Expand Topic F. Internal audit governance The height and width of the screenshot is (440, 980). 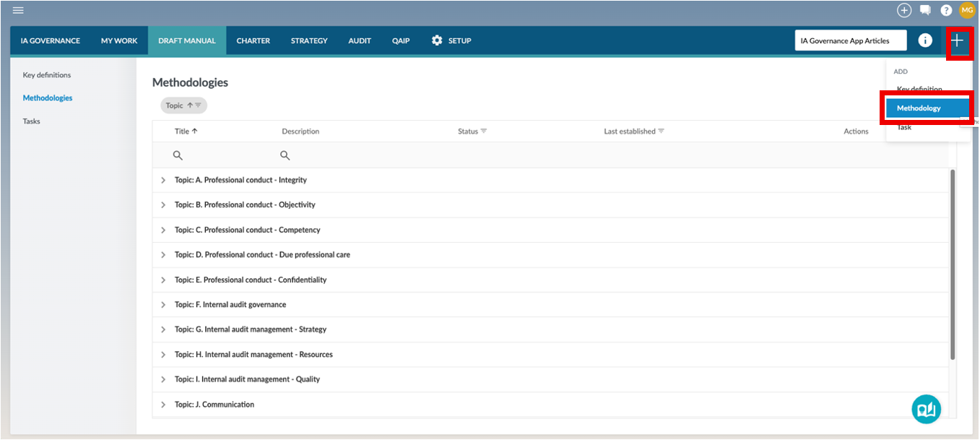point(163,305)
